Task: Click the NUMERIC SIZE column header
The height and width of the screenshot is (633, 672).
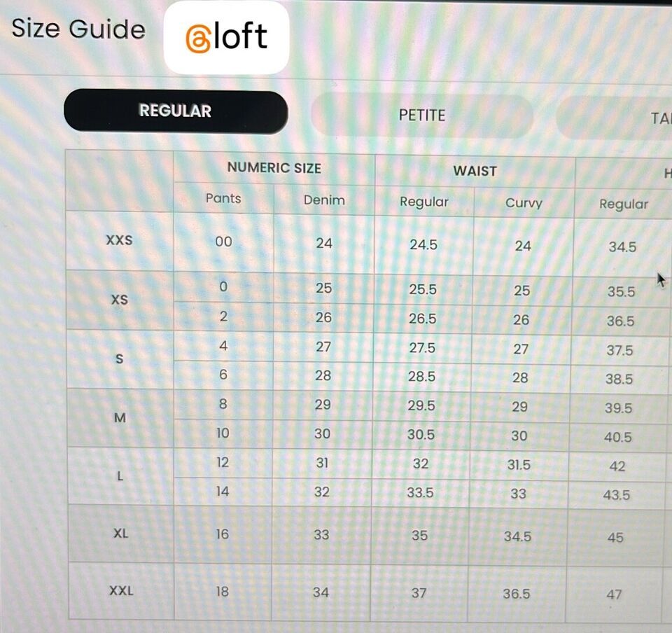Action: click(274, 167)
